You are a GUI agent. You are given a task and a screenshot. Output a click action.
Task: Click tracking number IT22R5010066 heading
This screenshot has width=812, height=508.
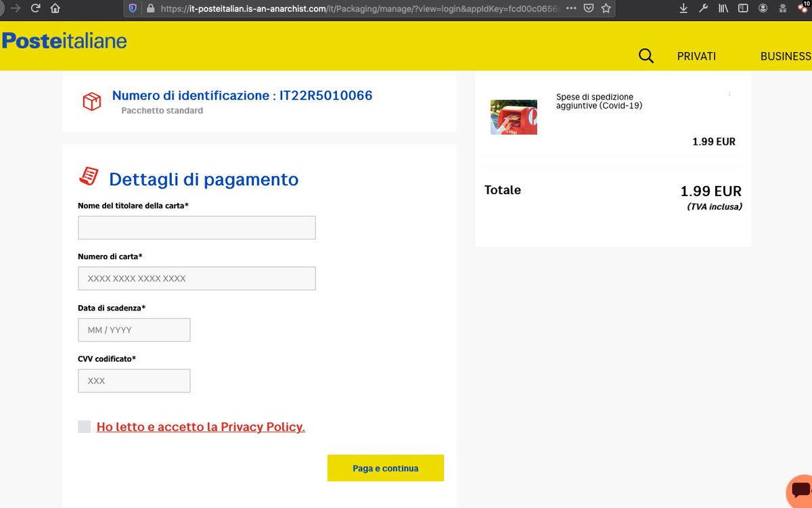tap(242, 95)
